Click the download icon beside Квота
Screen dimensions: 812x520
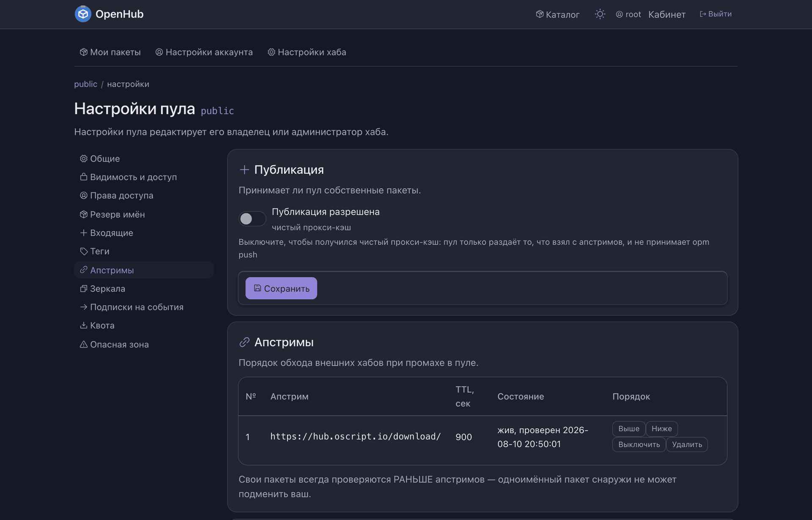click(84, 325)
